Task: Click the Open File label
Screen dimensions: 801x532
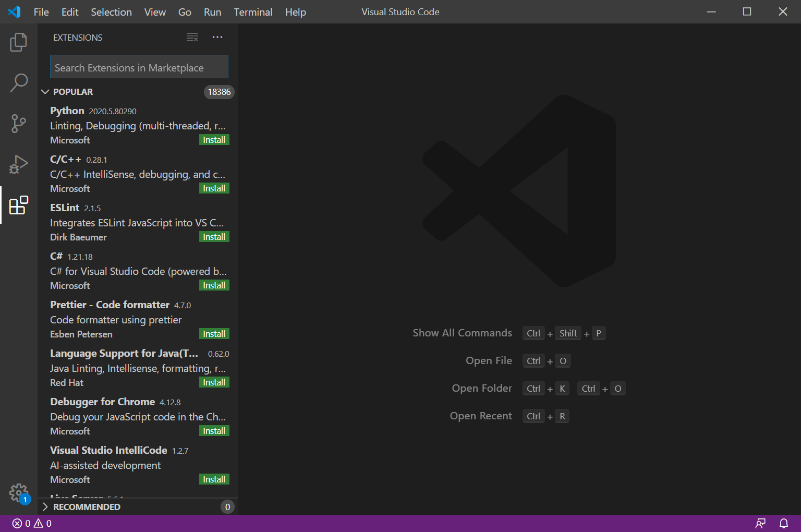Action: [489, 360]
